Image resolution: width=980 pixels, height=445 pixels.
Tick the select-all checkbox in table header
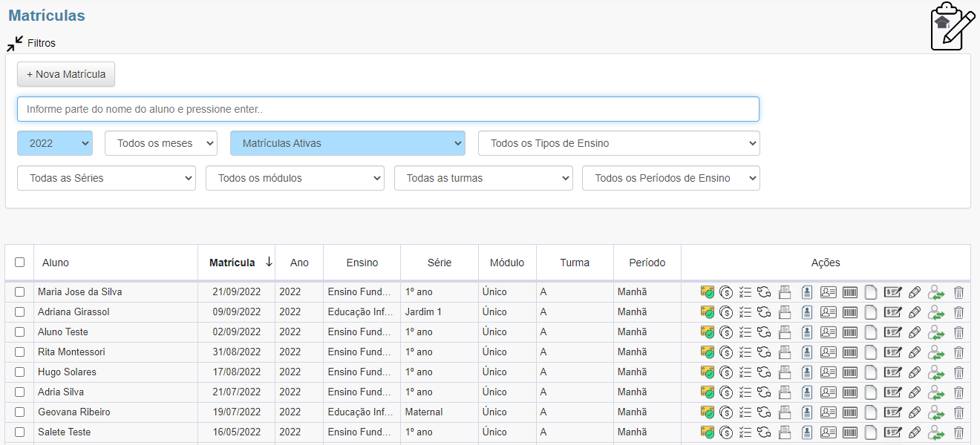[20, 262]
